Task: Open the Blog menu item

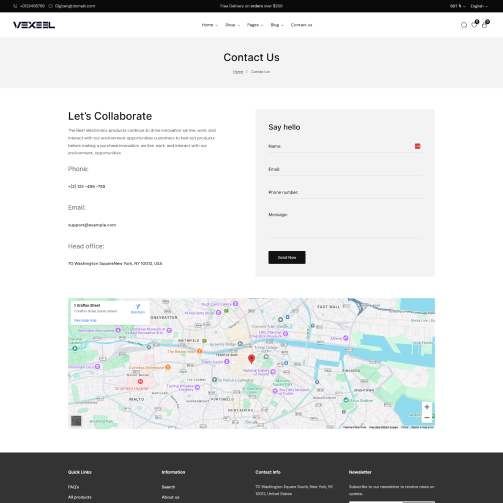Action: (x=277, y=25)
